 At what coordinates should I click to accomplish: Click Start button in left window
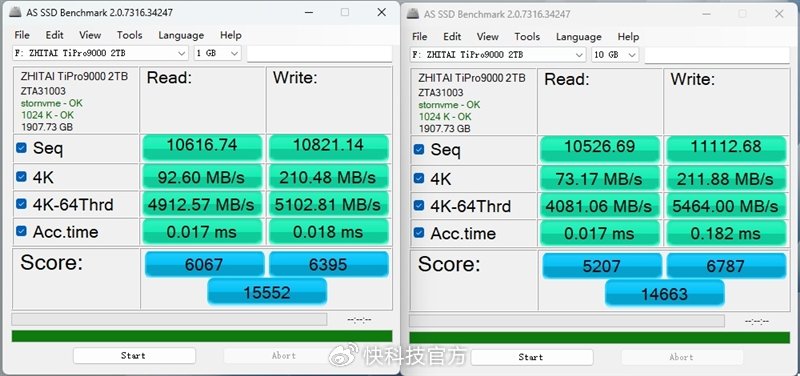(134, 356)
